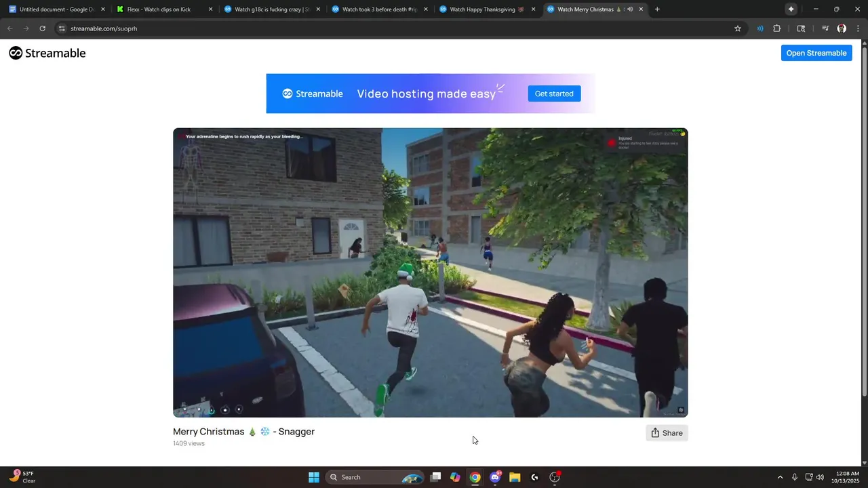Click the taskbar Search box
868x488 pixels.
coord(374,477)
